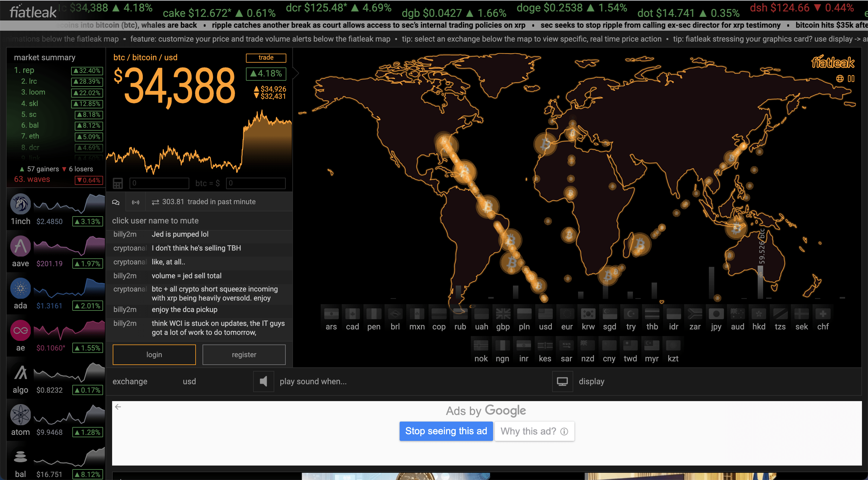Pause the map animation

pyautogui.click(x=851, y=79)
